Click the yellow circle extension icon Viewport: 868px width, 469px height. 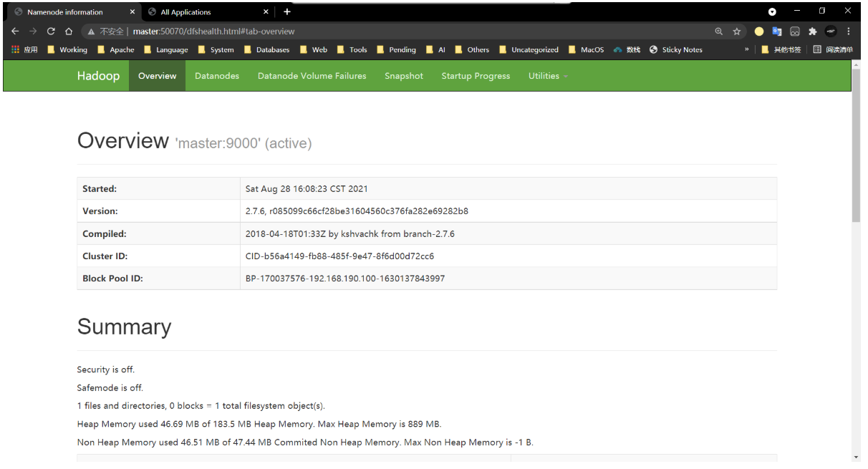pyautogui.click(x=759, y=32)
